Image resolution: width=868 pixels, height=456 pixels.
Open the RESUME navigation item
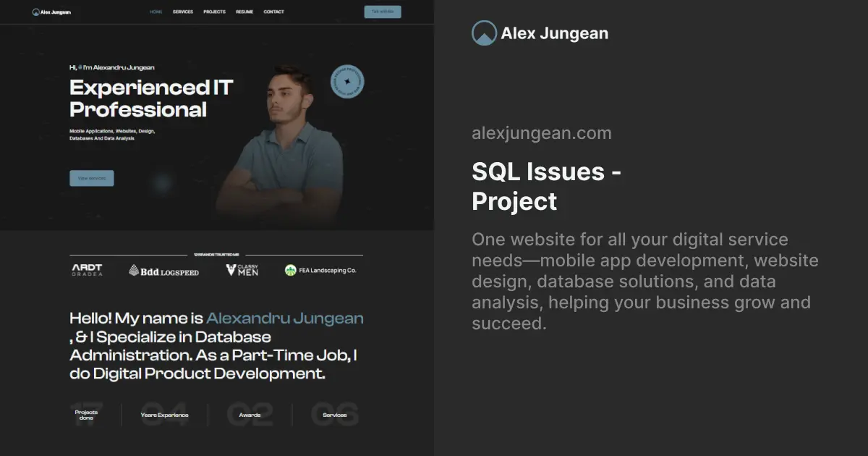click(244, 12)
